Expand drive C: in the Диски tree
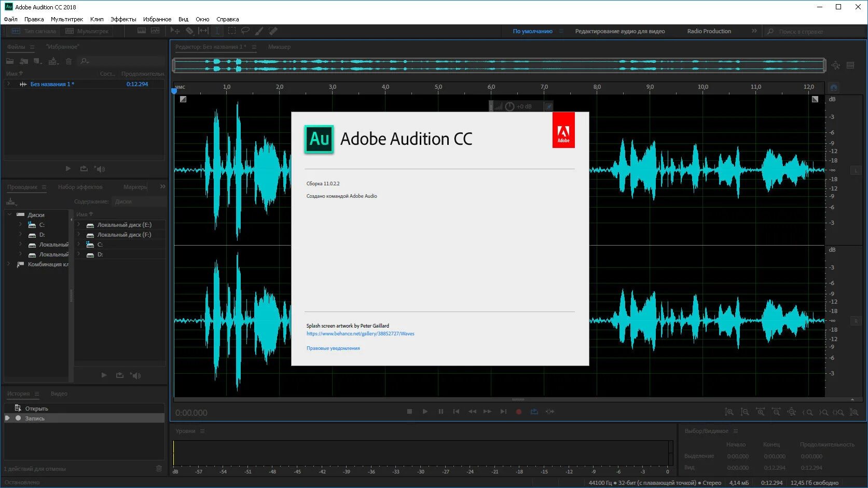This screenshot has height=488, width=868. [x=20, y=224]
